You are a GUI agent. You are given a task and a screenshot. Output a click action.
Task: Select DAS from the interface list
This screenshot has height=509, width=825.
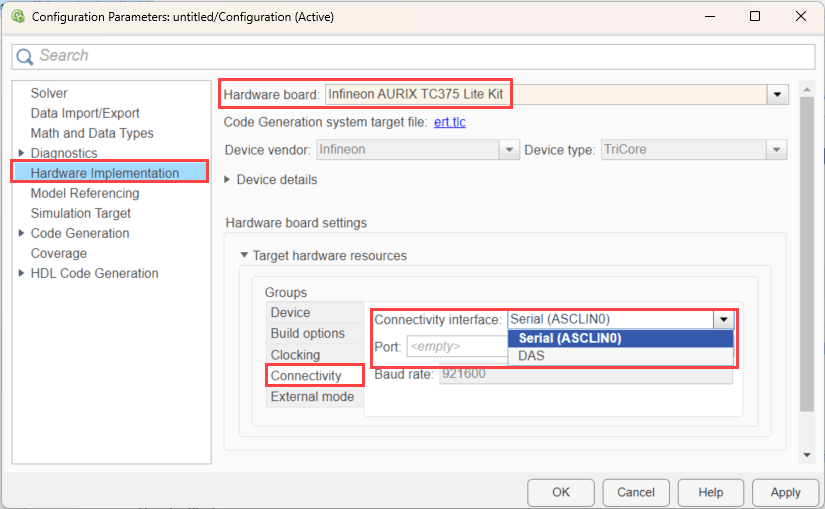pos(532,355)
